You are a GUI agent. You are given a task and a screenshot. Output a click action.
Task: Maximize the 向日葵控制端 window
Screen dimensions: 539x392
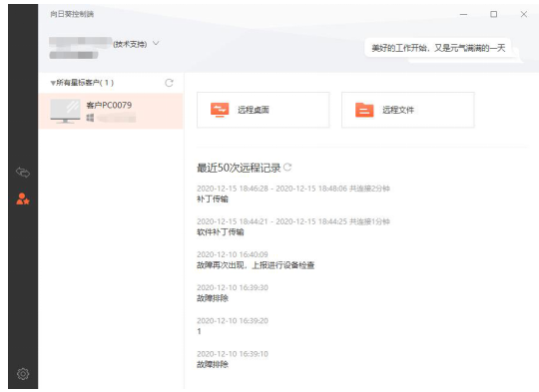(x=494, y=14)
